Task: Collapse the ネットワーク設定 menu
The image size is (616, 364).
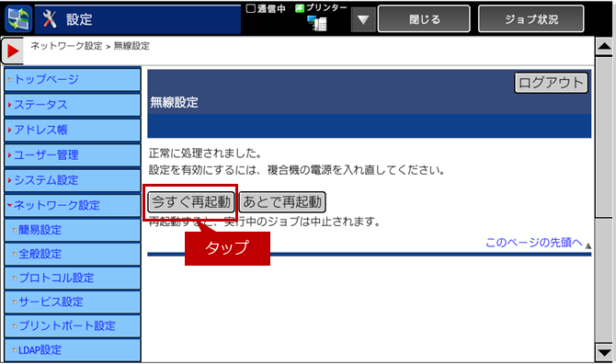Action: tap(73, 205)
